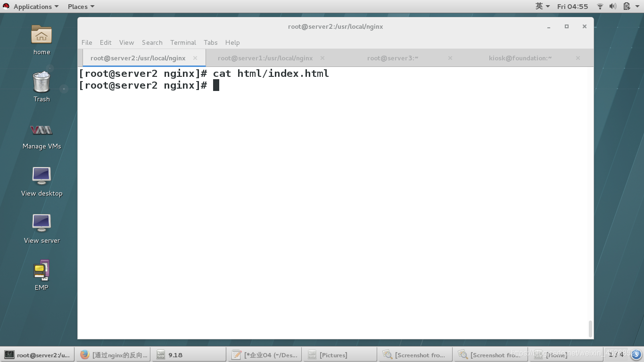This screenshot has height=362, width=644.
Task: Open the 英 input language dropdown
Action: click(543, 6)
